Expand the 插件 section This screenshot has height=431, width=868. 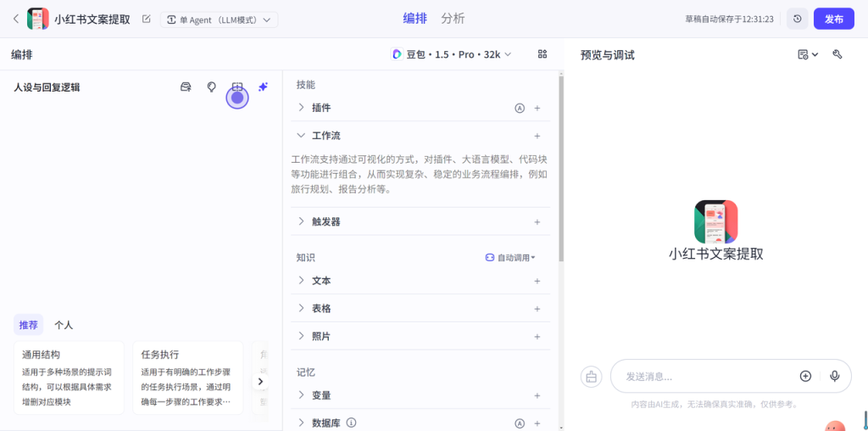301,108
